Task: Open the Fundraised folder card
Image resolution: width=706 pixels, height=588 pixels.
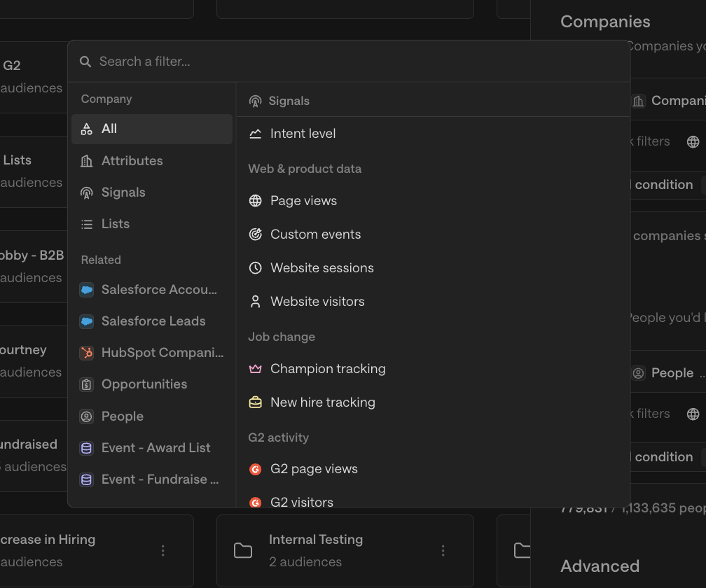Action: pyautogui.click(x=34, y=456)
